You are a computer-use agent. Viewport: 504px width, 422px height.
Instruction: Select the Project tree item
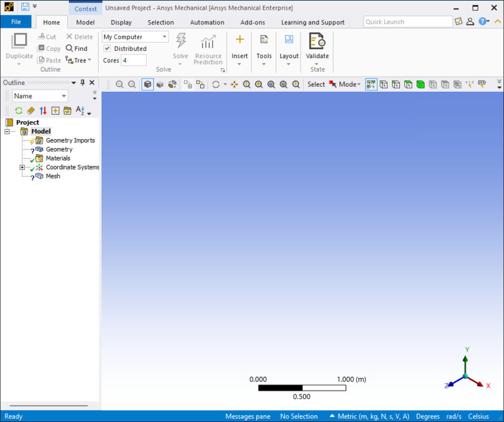(x=28, y=122)
